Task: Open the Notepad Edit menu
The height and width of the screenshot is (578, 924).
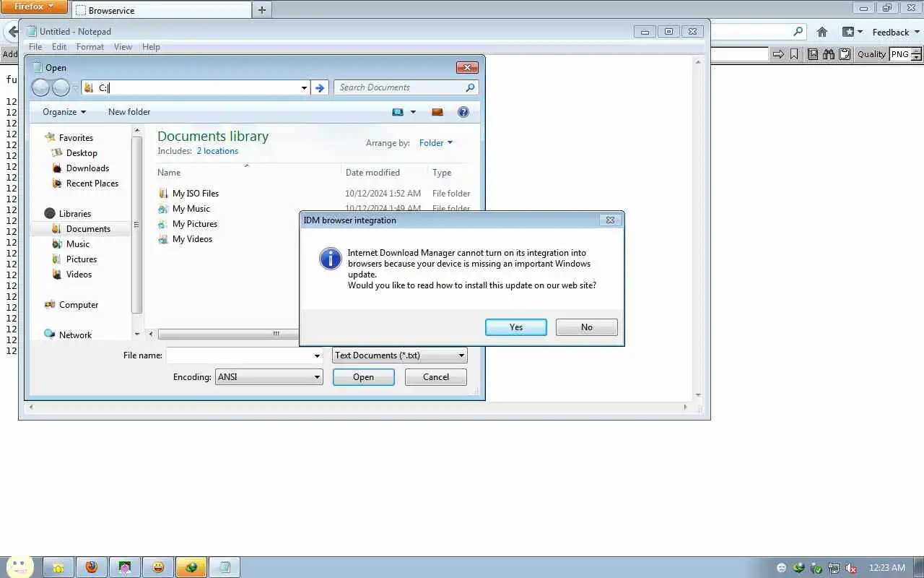Action: coord(59,47)
